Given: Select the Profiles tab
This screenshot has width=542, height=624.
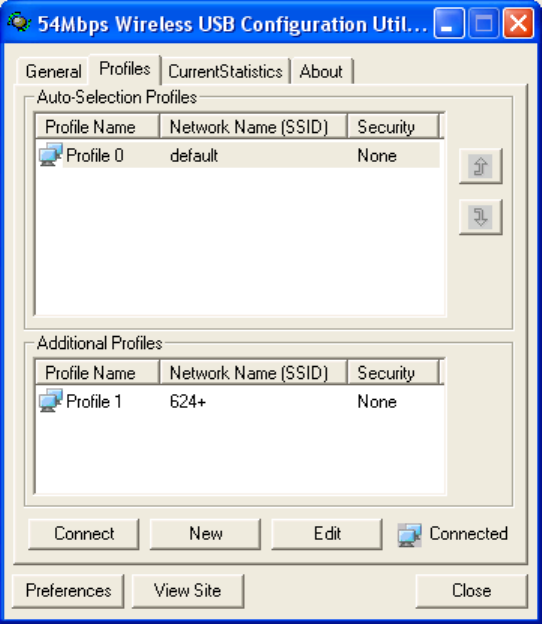Looking at the screenshot, I should [x=125, y=69].
